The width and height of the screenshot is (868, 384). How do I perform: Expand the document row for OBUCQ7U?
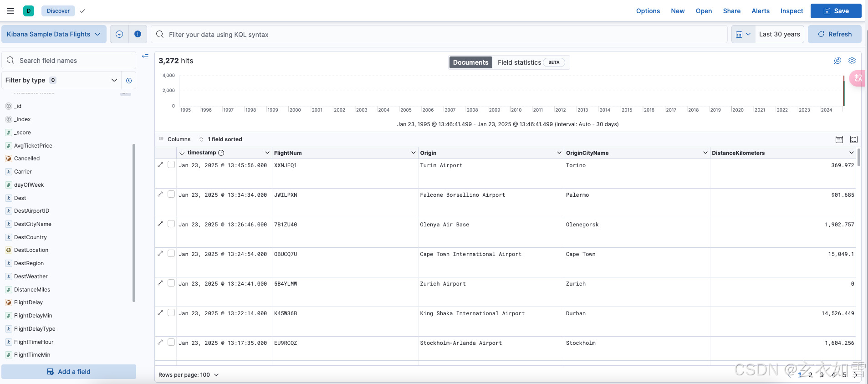click(x=160, y=253)
